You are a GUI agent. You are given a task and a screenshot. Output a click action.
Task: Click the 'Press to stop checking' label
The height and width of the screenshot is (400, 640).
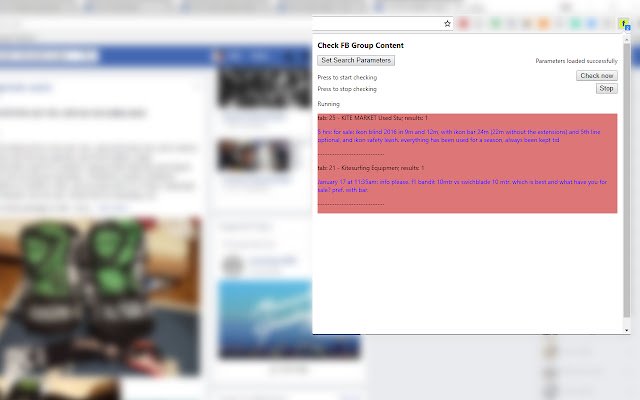point(347,89)
